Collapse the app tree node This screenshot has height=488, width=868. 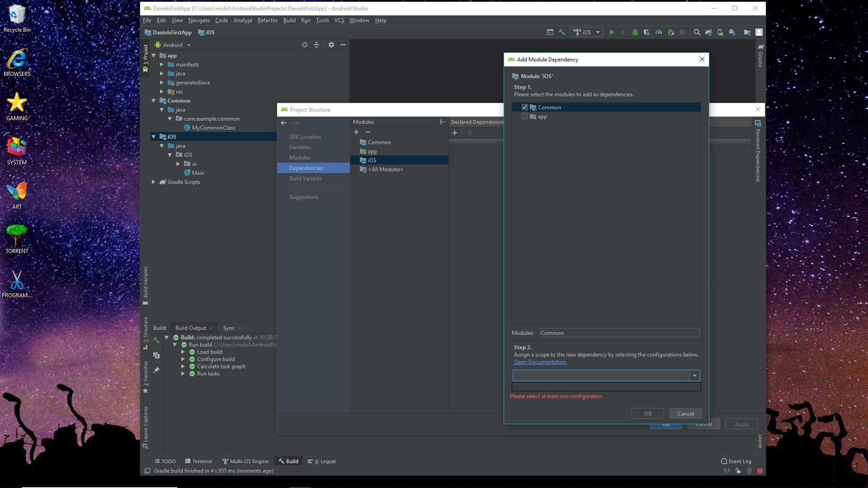tap(154, 56)
